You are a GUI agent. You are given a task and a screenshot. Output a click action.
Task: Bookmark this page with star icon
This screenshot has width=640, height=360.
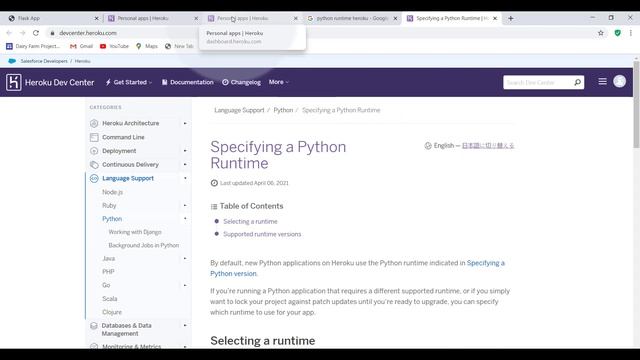coord(600,33)
